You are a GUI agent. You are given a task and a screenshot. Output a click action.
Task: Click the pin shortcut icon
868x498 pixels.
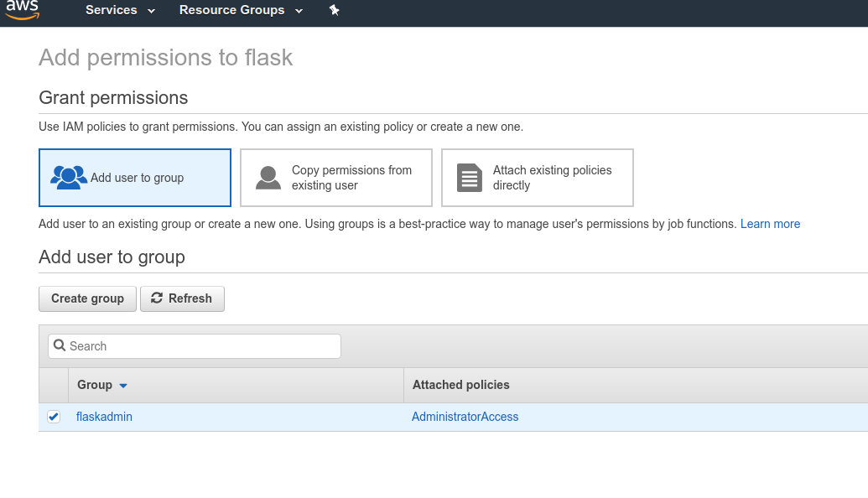334,10
